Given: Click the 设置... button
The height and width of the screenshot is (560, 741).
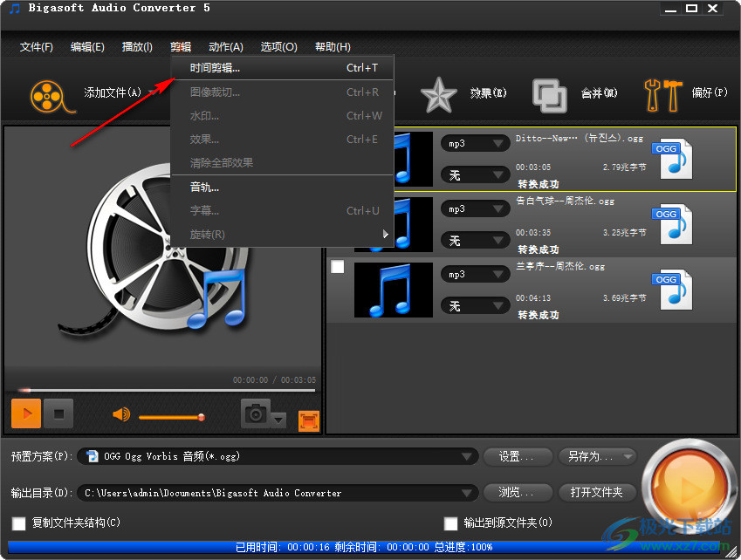Looking at the screenshot, I should pyautogui.click(x=518, y=456).
